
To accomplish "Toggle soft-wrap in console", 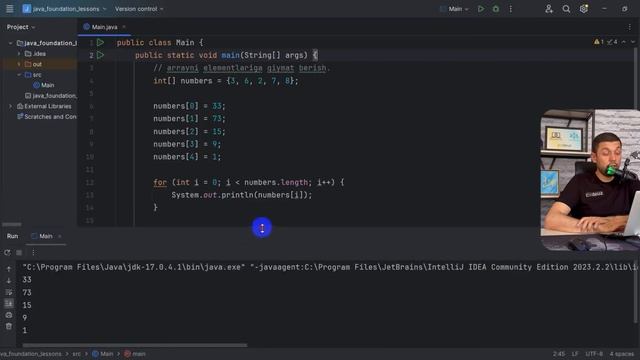I will pyautogui.click(x=9, y=292).
